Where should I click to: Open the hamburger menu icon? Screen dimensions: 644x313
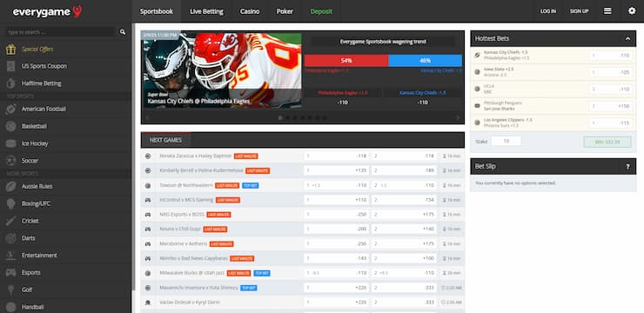607,11
